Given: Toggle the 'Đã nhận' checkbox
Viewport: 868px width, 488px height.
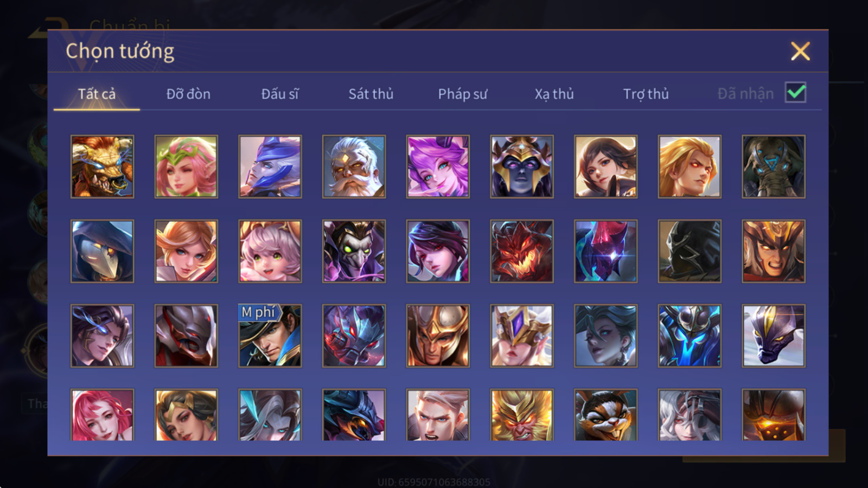Looking at the screenshot, I should (x=795, y=93).
